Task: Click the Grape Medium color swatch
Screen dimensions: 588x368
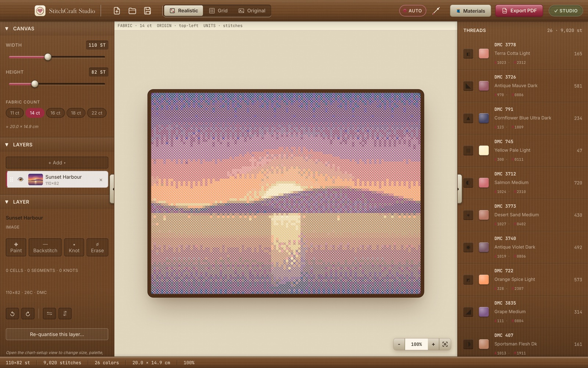Action: [484, 312]
